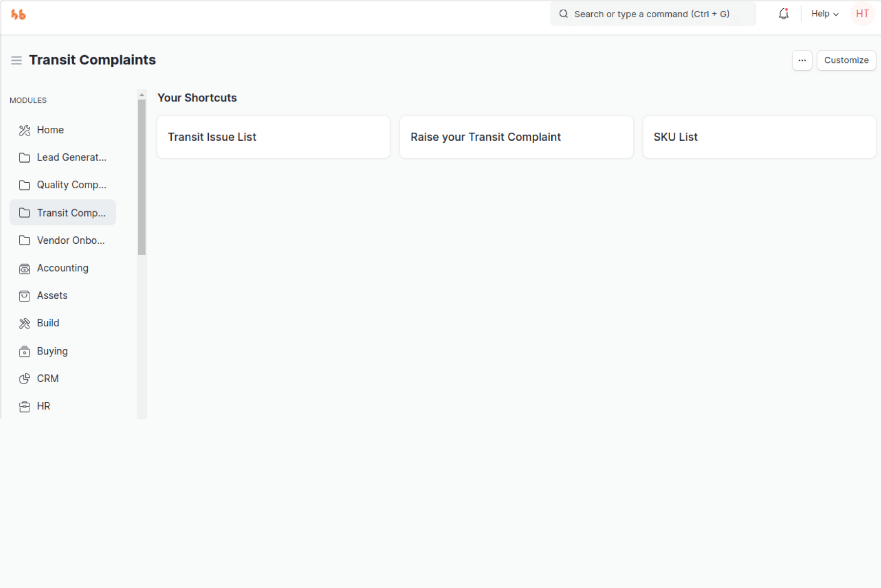
Task: Open the Transit Issue List shortcut
Action: [273, 137]
